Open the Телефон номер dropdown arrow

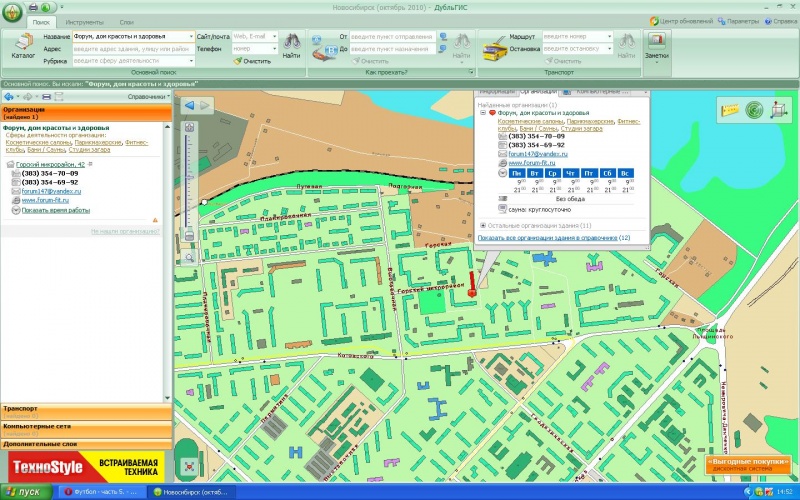274,49
